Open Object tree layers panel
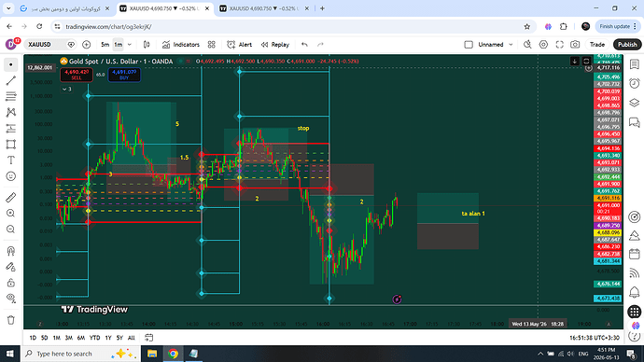The width and height of the screenshot is (644, 362). click(x=635, y=103)
